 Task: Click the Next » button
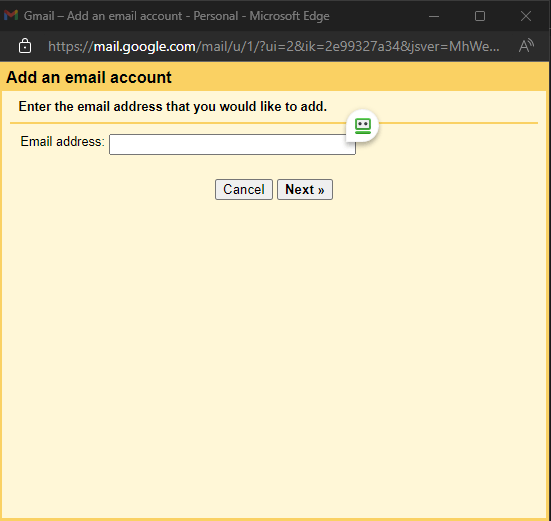(305, 190)
